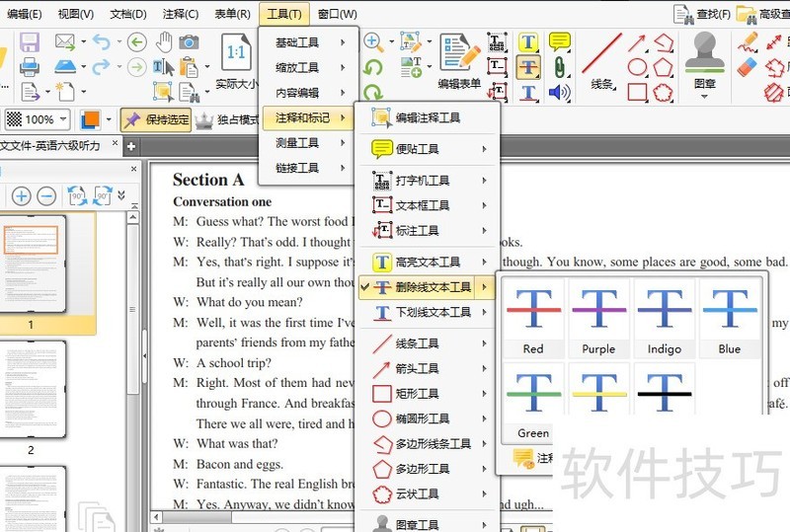Viewport: 790px width, 532px height.
Task: Open the View (视图) menu
Action: click(76, 14)
